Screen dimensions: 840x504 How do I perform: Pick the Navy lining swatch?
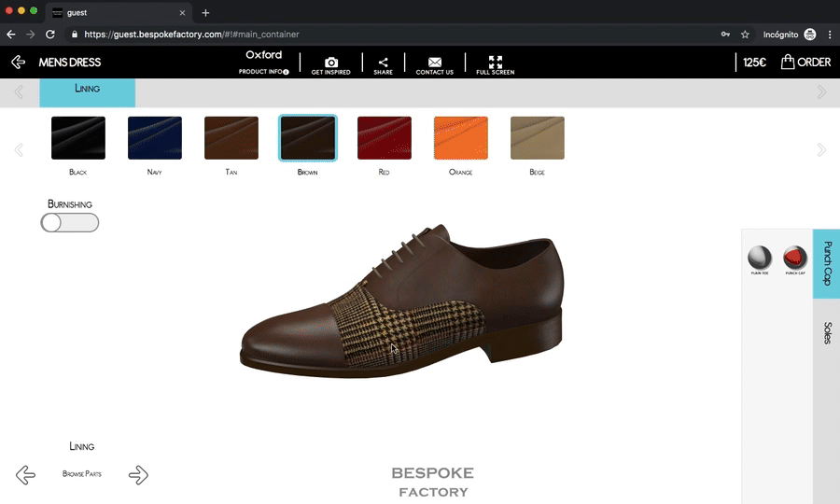[154, 138]
